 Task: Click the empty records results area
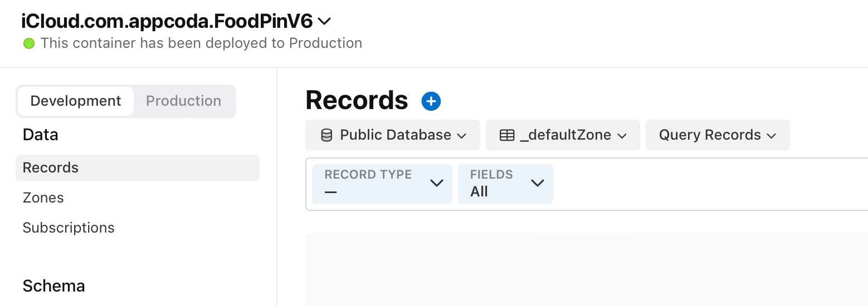585,270
